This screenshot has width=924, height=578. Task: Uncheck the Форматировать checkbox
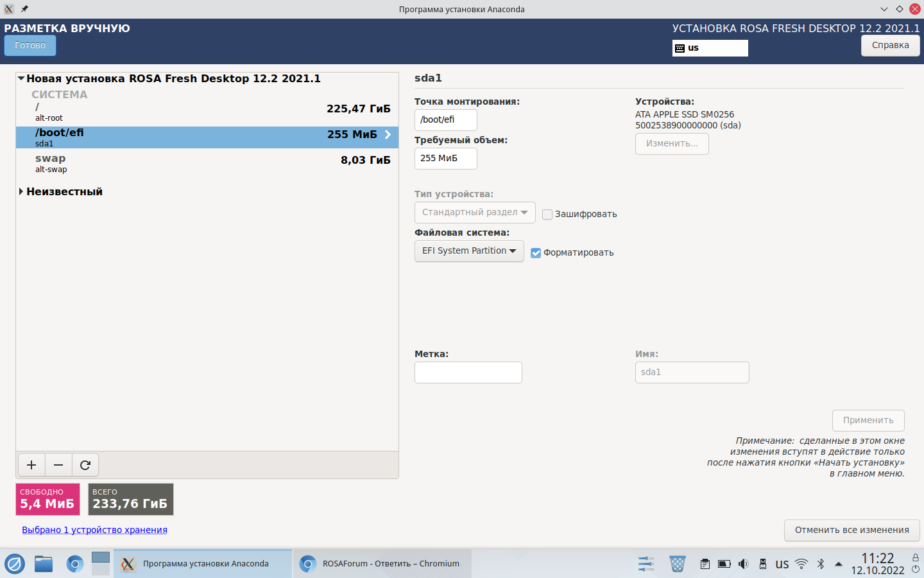coord(536,253)
